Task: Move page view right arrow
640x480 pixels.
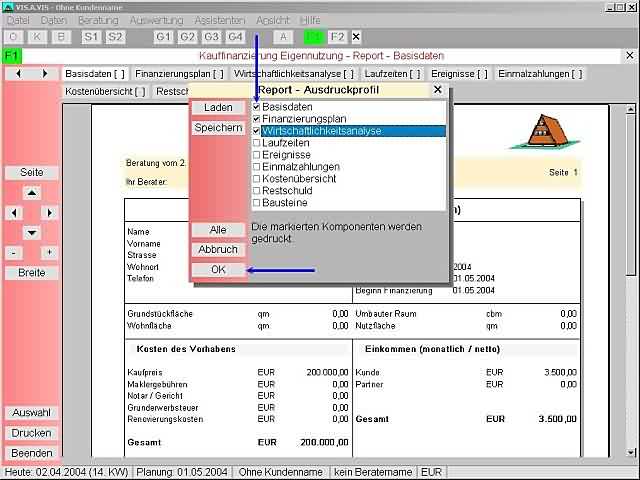Action: 49,213
